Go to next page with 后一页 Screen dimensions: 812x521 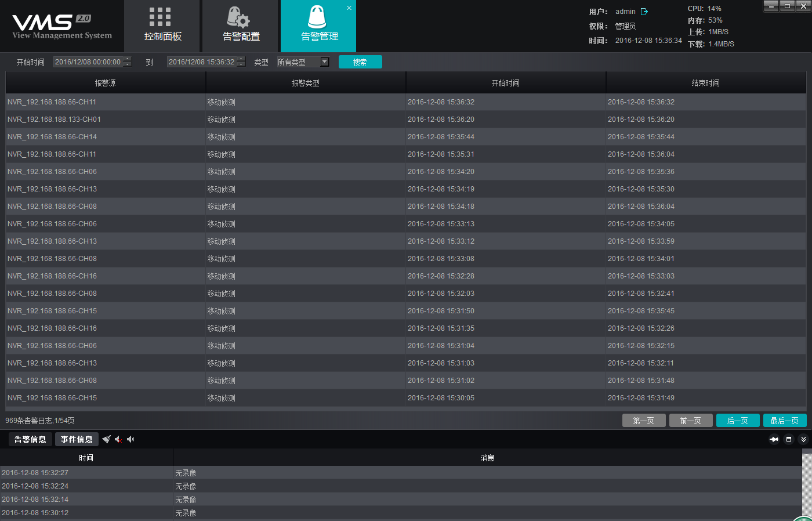[x=738, y=421]
